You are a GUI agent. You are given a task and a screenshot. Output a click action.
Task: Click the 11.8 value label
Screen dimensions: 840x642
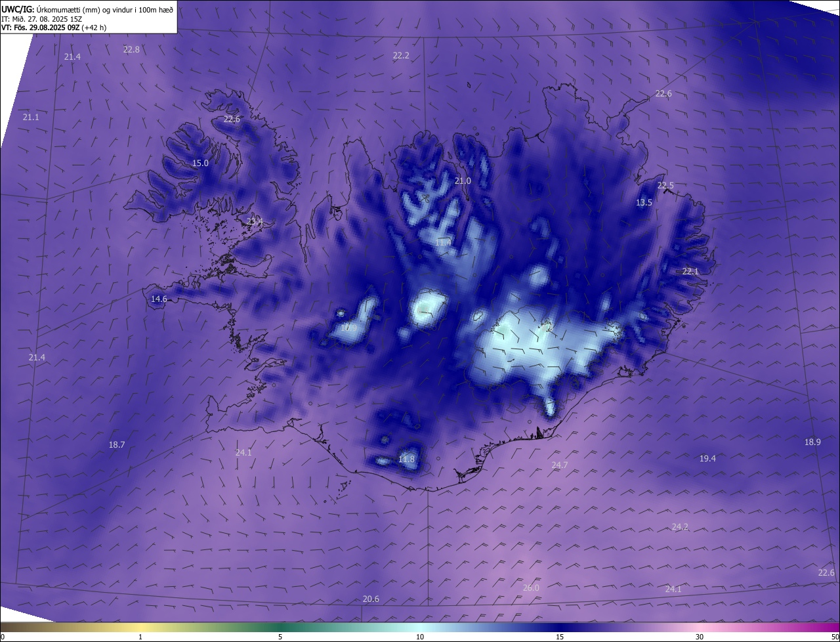[406, 459]
